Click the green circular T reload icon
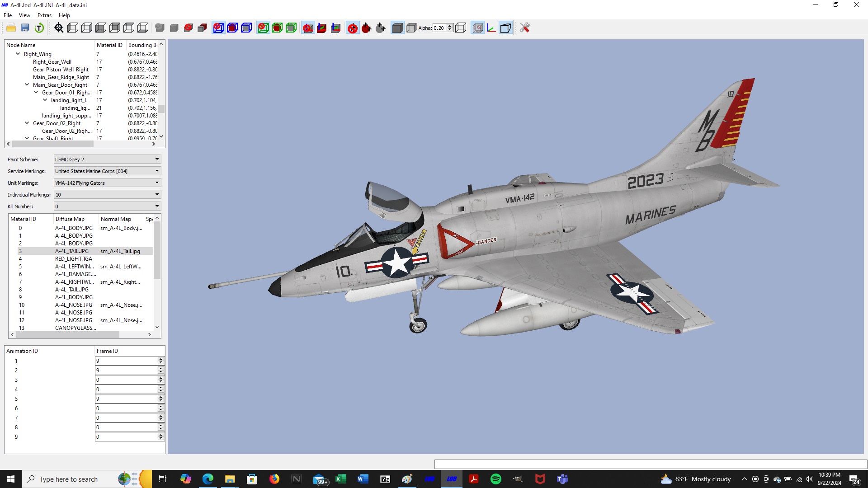This screenshot has height=488, width=868. [x=39, y=28]
